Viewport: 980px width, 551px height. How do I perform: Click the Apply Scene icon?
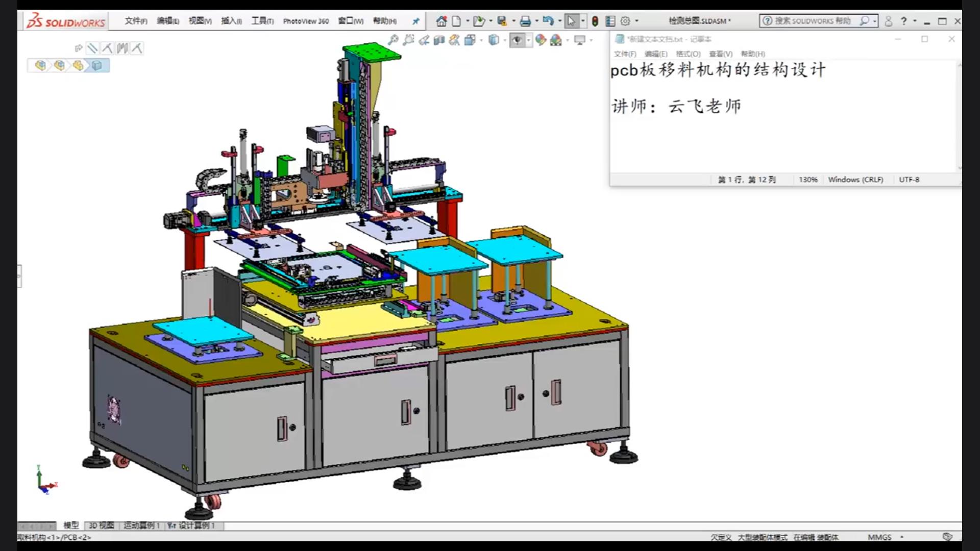click(556, 40)
